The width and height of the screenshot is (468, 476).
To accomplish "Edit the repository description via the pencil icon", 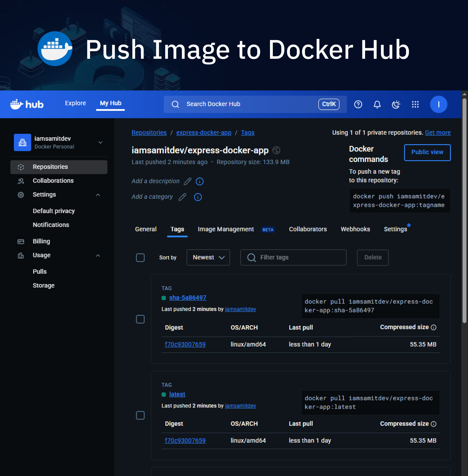I will pos(187,181).
